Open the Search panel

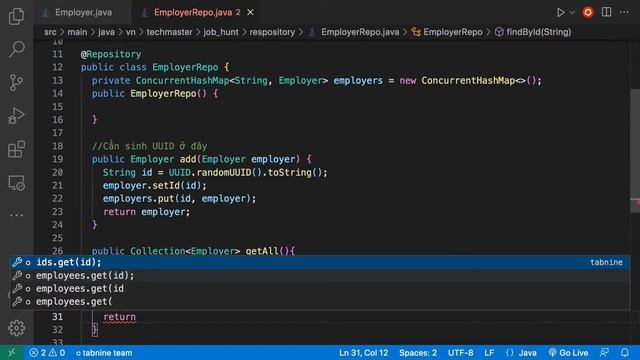coord(16,49)
